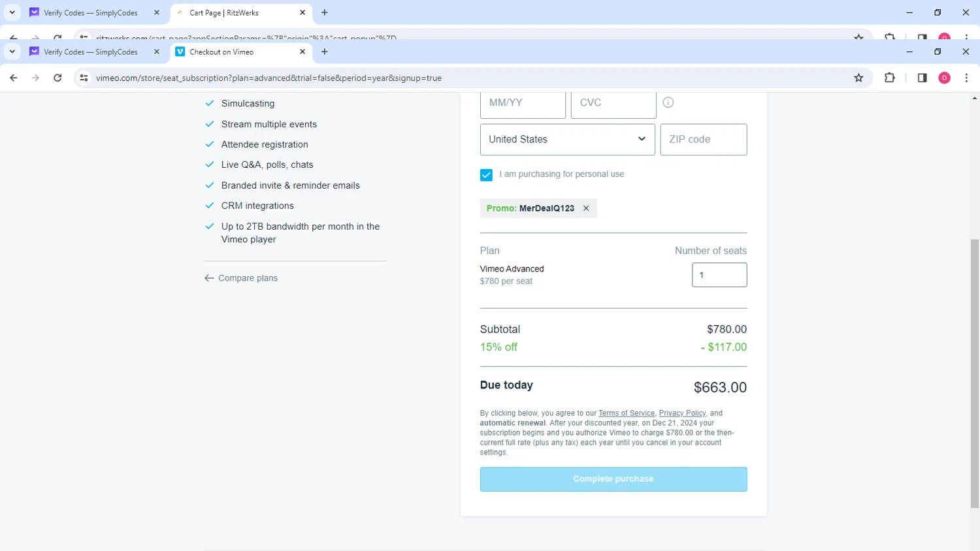Minimize the RitzWerks back window
This screenshot has width=980, height=551.
point(909,12)
